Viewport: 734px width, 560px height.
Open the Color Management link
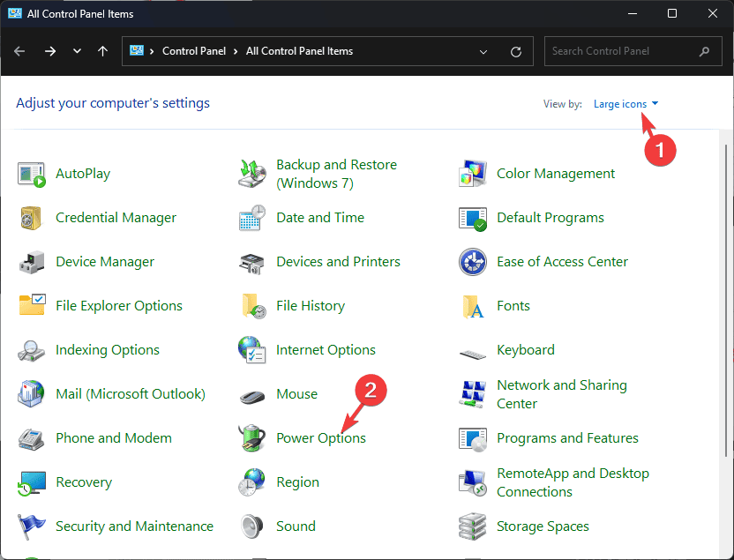coord(556,174)
